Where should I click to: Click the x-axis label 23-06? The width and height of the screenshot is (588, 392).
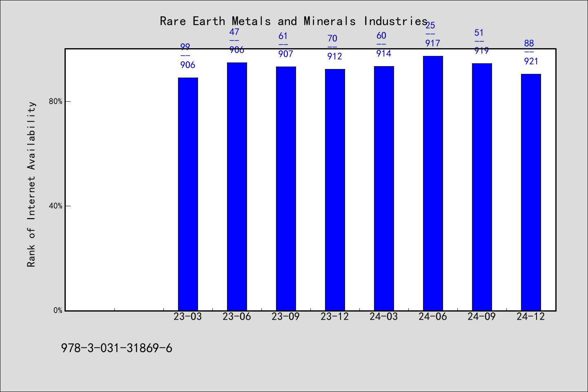pos(237,316)
